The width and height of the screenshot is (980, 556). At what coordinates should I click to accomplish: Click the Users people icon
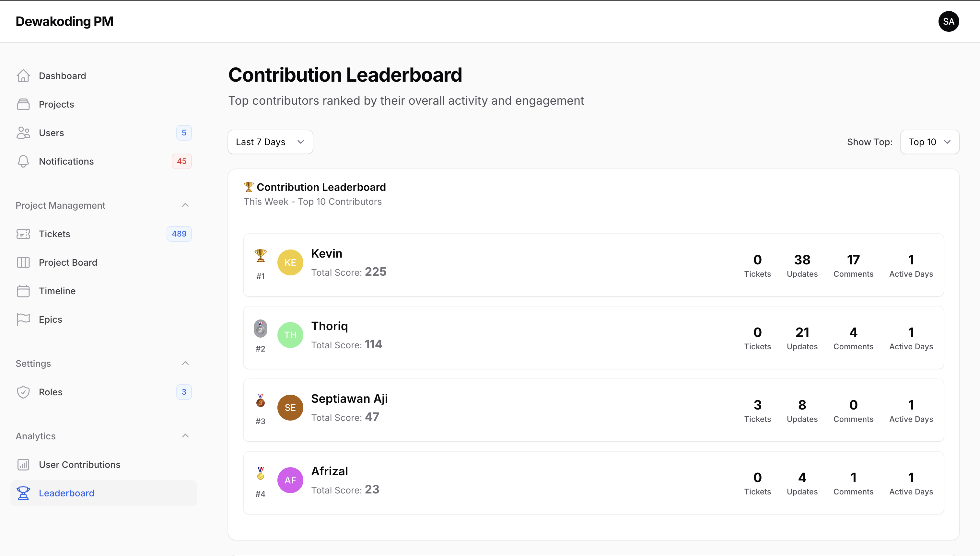[x=23, y=133]
